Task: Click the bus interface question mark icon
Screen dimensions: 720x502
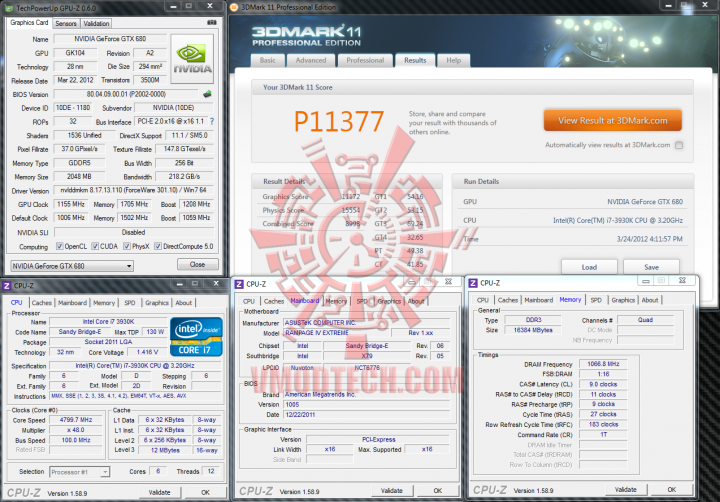Action: pos(212,121)
